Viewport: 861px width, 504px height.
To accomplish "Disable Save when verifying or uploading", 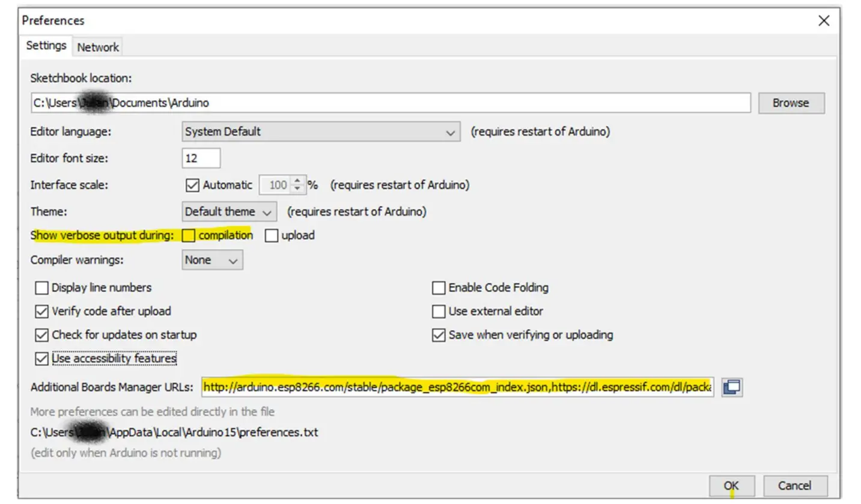I will point(438,335).
